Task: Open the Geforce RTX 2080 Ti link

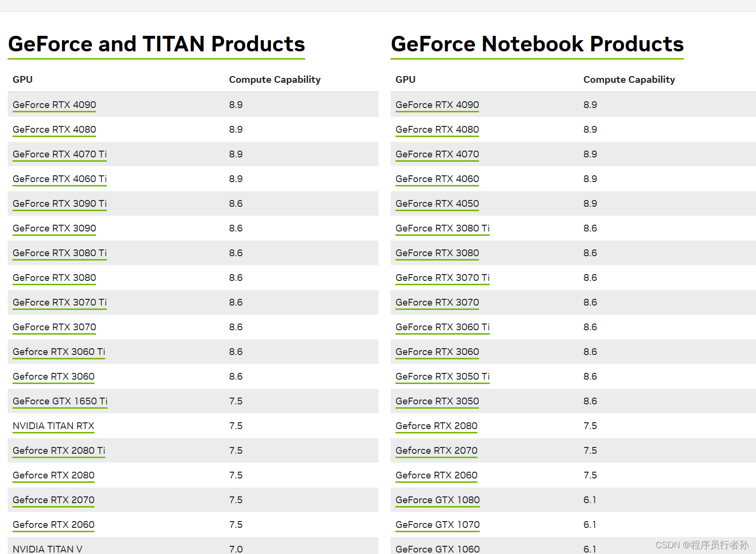Action: 59,450
